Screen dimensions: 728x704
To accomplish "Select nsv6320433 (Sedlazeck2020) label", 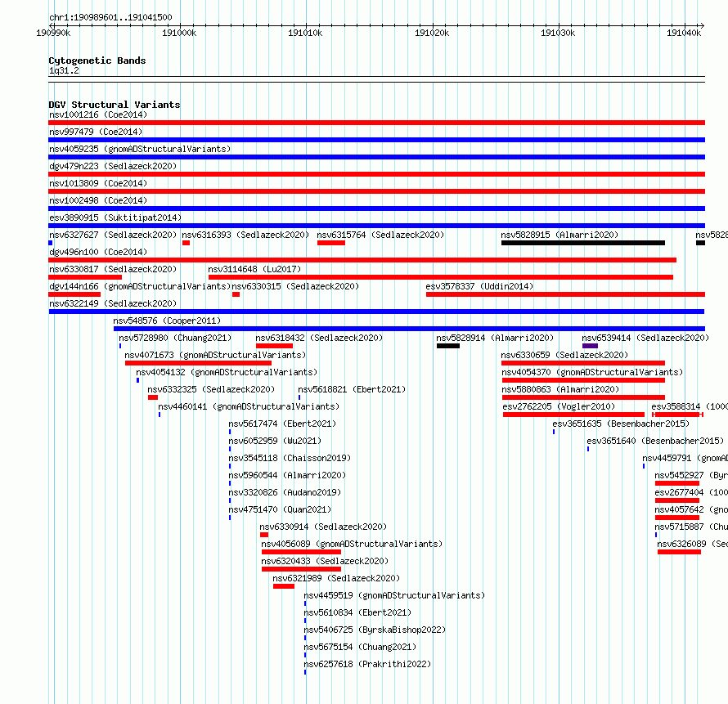I will [x=325, y=561].
